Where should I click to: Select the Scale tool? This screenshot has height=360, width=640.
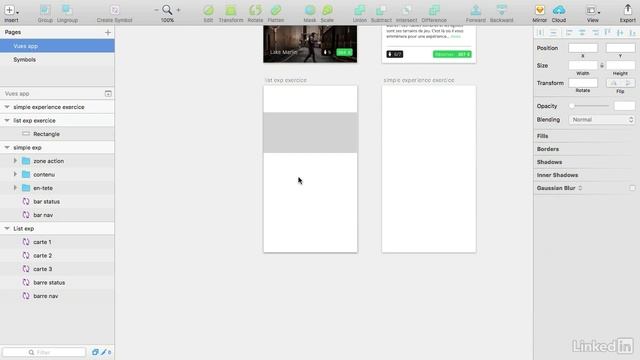click(x=327, y=10)
